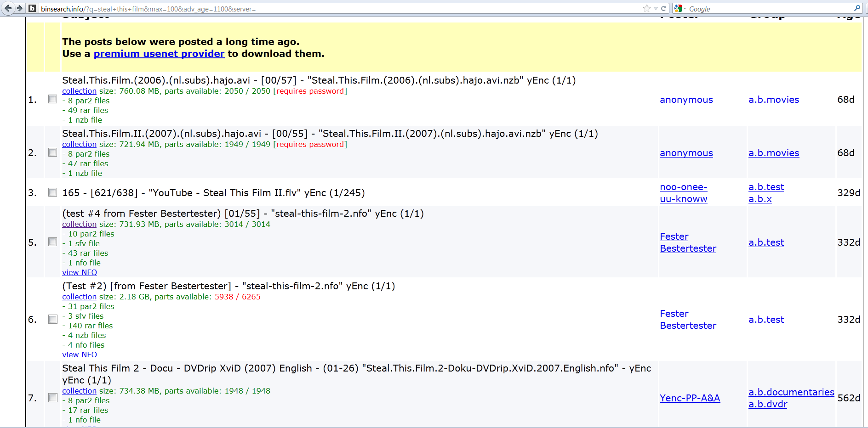The width and height of the screenshot is (868, 428).
Task: Click "31 par2 files" line in result 6
Action: click(x=88, y=306)
